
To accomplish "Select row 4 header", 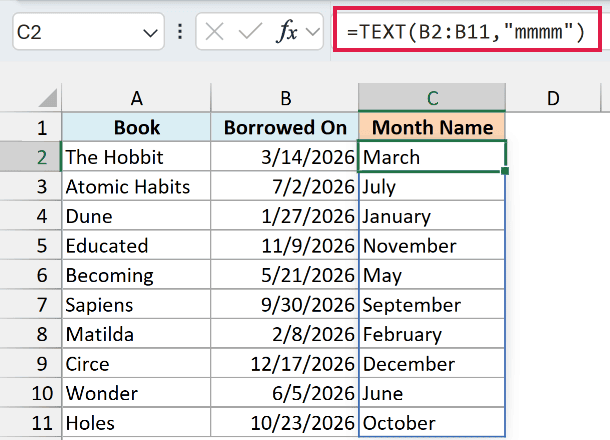I will click(x=31, y=216).
